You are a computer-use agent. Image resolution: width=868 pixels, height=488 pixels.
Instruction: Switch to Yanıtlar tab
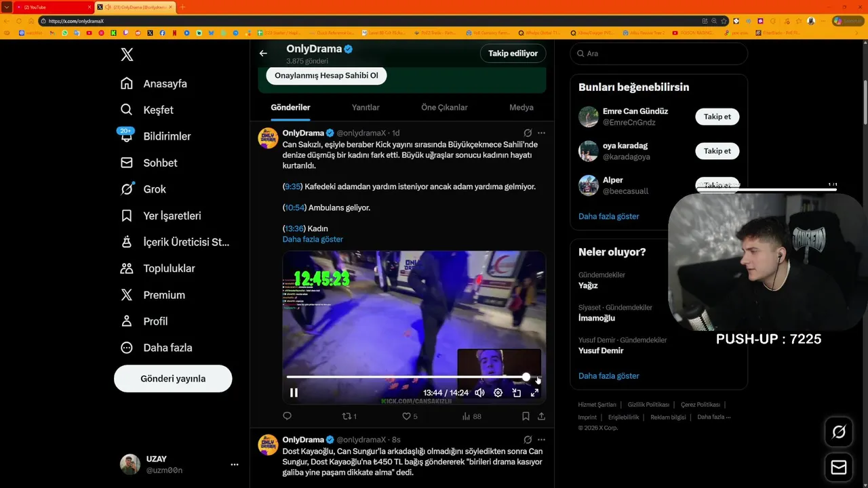coord(366,107)
